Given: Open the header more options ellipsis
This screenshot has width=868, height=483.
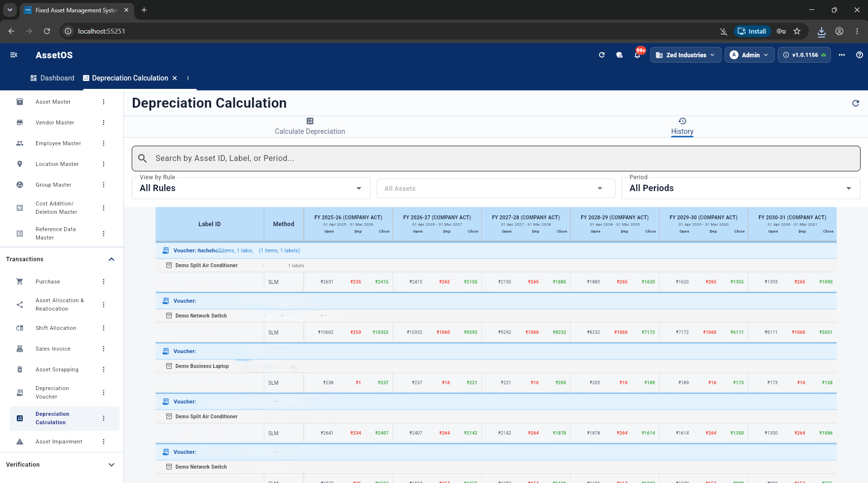Looking at the screenshot, I should [842, 55].
